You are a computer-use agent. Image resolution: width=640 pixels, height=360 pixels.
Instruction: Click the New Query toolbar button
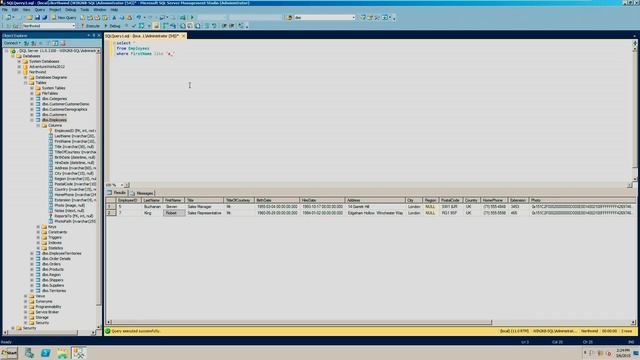(x=64, y=18)
